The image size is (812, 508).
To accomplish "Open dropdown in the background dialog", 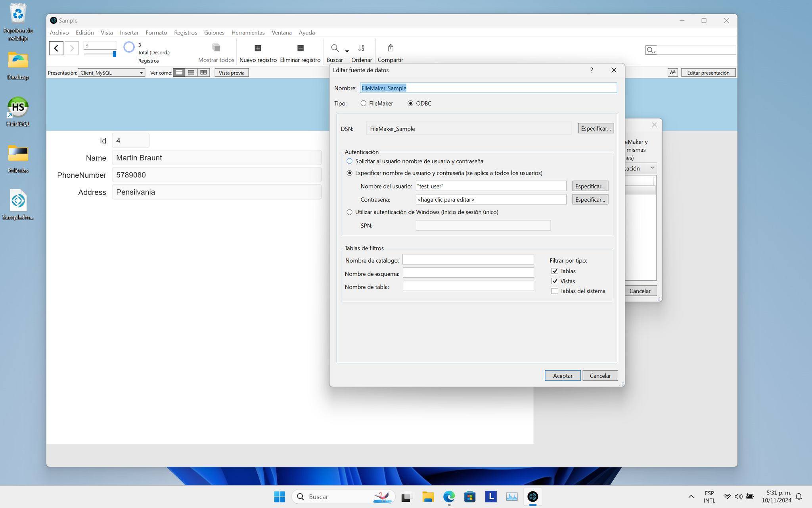I will (640, 168).
